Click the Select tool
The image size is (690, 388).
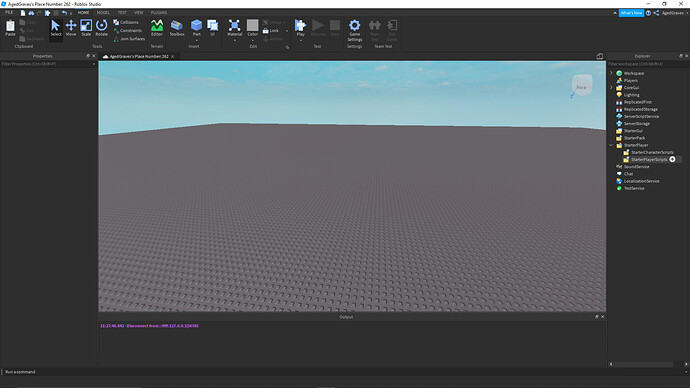point(55,28)
